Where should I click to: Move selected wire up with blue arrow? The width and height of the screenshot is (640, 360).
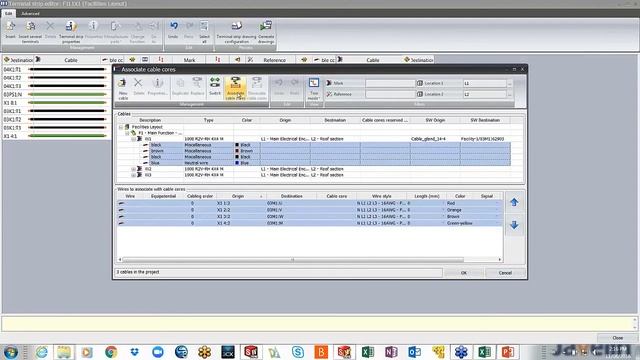click(514, 202)
